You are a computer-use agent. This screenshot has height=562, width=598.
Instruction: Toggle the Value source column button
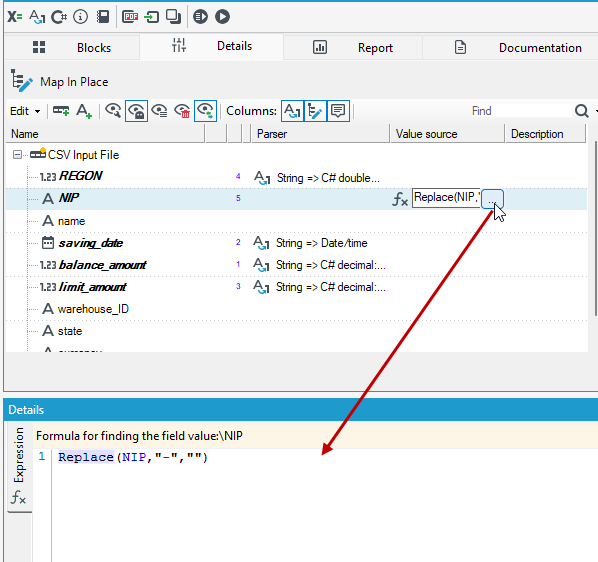[x=315, y=111]
